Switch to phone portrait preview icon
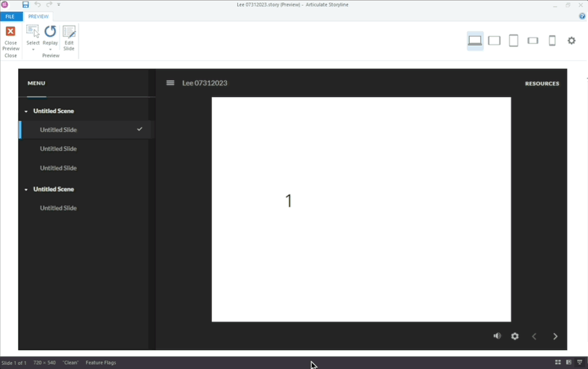The width and height of the screenshot is (588, 369). (x=552, y=41)
